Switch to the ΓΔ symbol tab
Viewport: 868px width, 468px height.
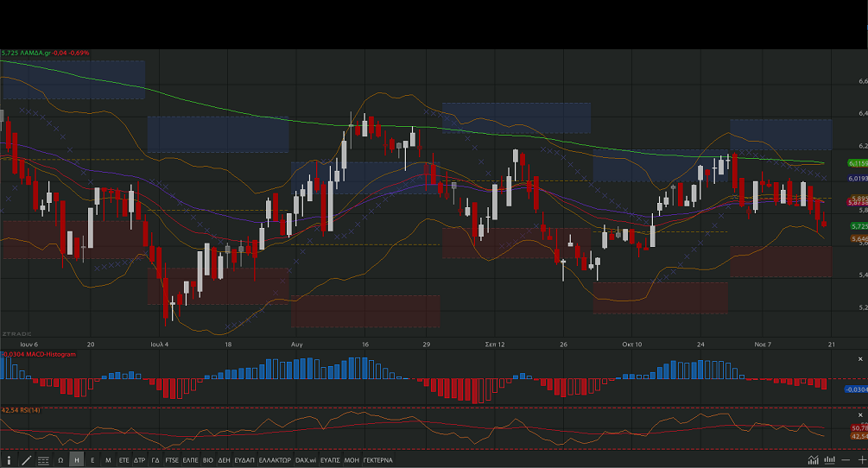click(155, 460)
